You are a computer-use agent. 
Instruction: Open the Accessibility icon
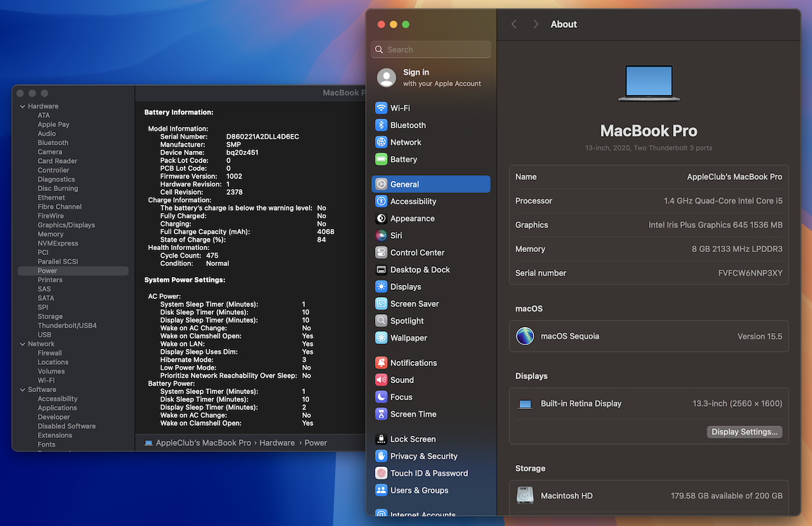click(x=381, y=201)
